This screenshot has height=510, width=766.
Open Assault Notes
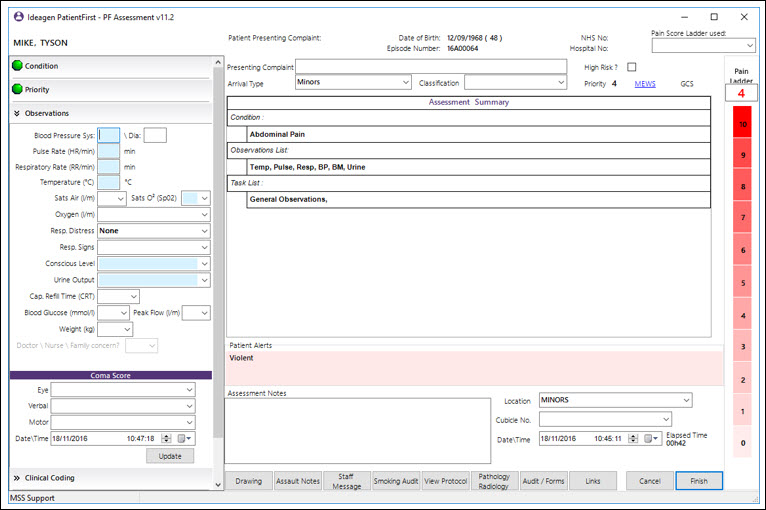pyautogui.click(x=298, y=481)
